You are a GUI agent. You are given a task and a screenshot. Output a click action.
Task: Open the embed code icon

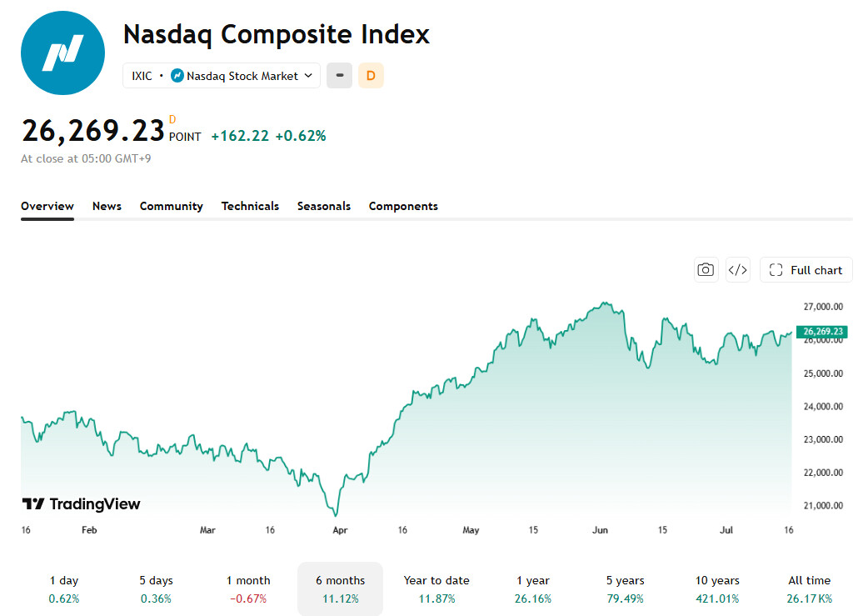[x=738, y=270]
